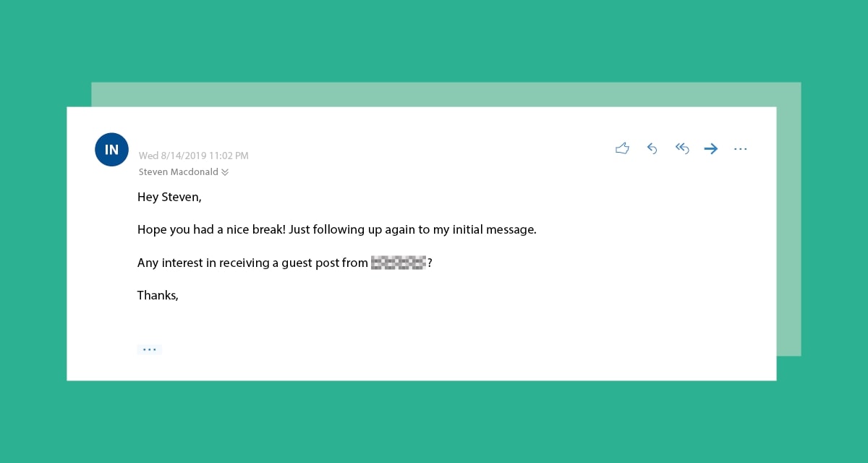Click the "Hey Steven," greeting line
Screen dimensions: 868x463
(169, 197)
